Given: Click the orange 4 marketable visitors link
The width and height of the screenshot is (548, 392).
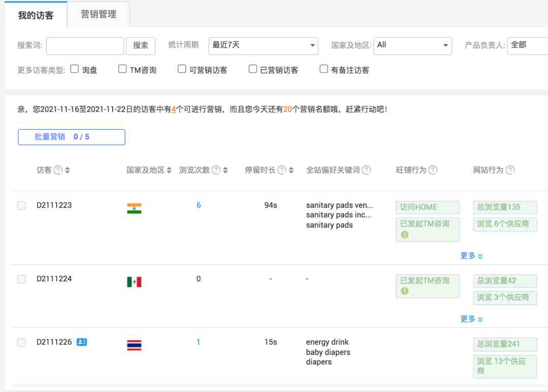Looking at the screenshot, I should 174,110.
